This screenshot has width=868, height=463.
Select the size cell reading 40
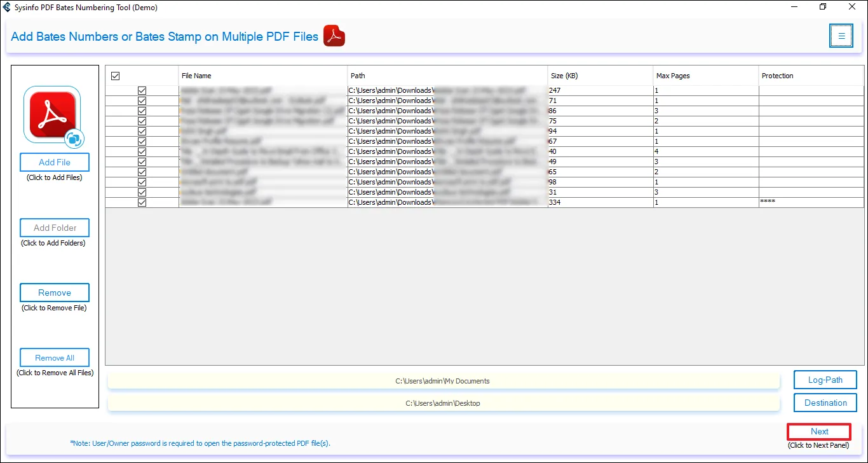(600, 152)
